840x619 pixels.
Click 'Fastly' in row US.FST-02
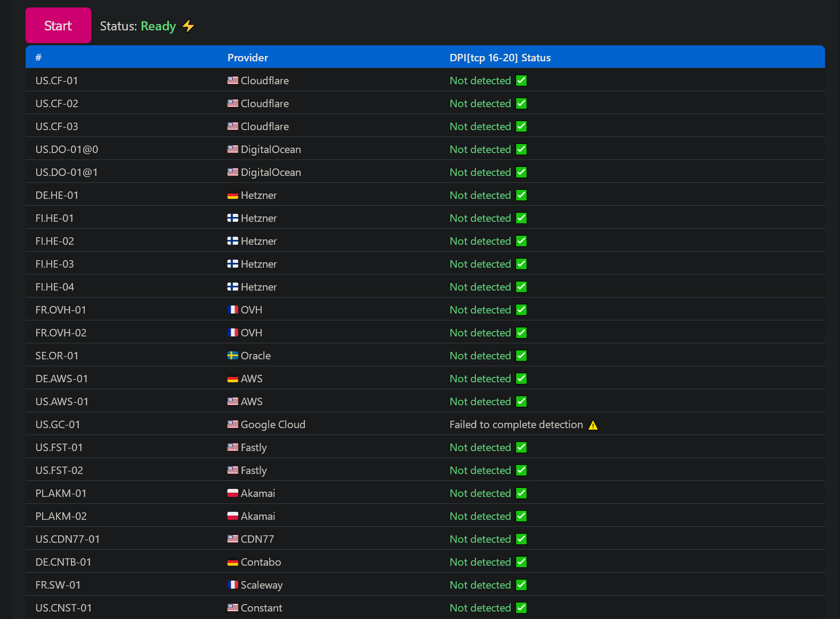point(254,470)
